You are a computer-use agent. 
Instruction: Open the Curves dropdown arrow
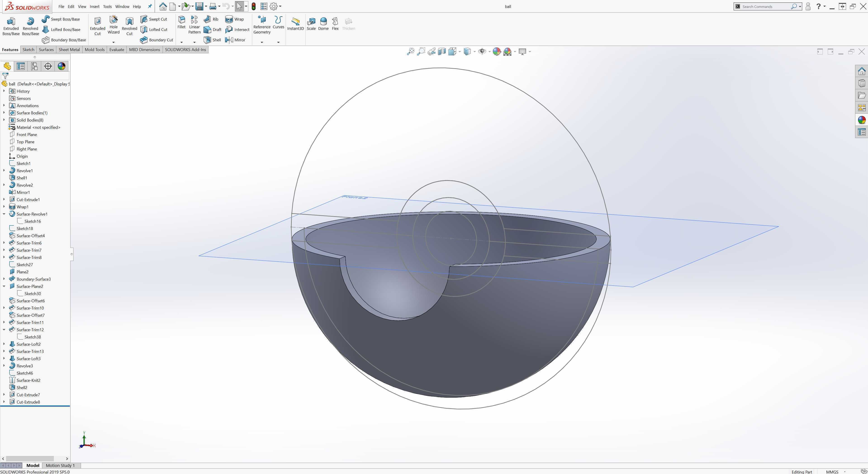coord(278,42)
